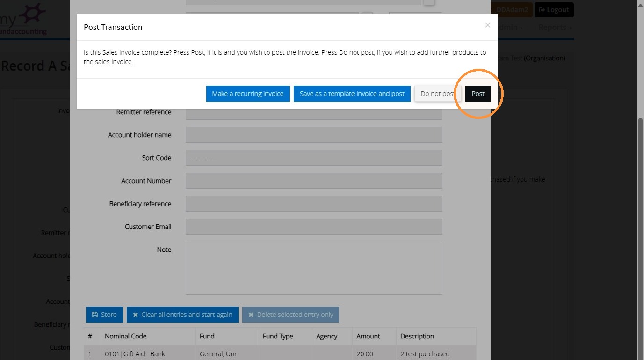Click the Store button
Screen dimensions: 644x360
[x=104, y=315]
